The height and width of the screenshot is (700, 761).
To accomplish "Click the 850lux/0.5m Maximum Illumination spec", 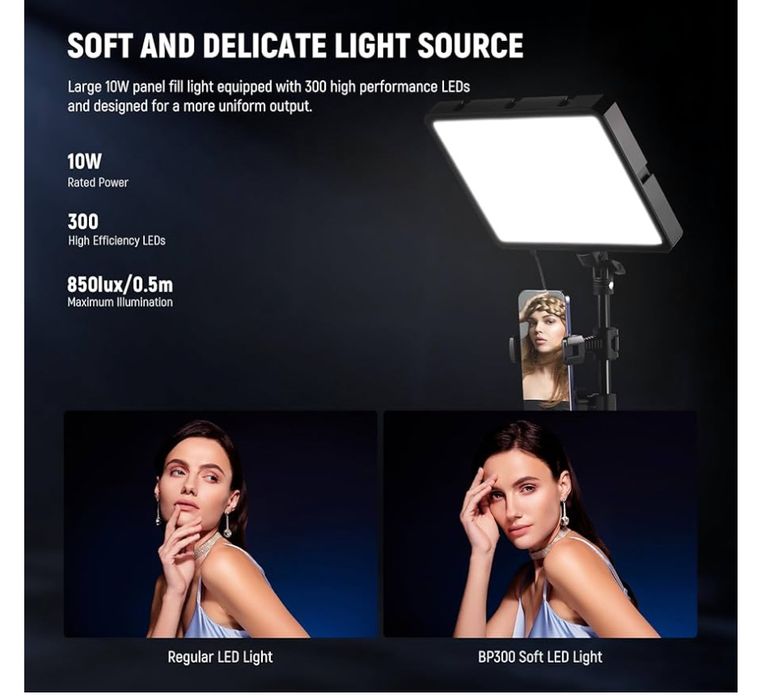I will 120,292.
